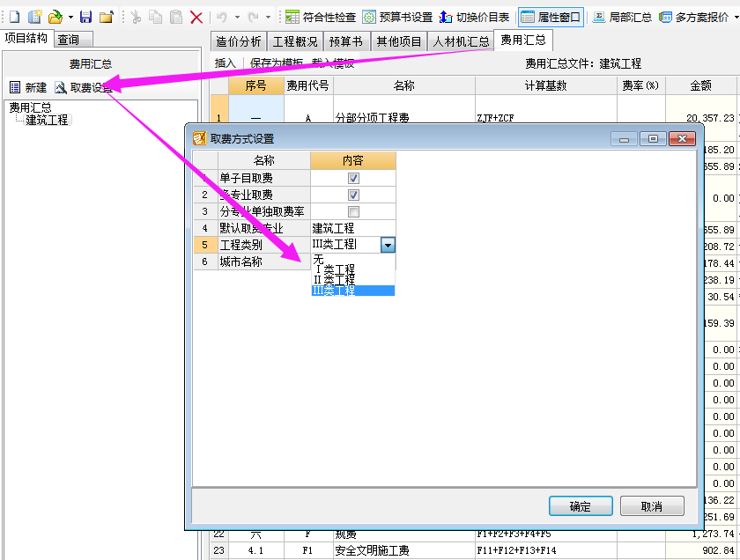The height and width of the screenshot is (560, 740).
Task: Enable 分专业单独取费率 checkbox
Action: pos(353,211)
